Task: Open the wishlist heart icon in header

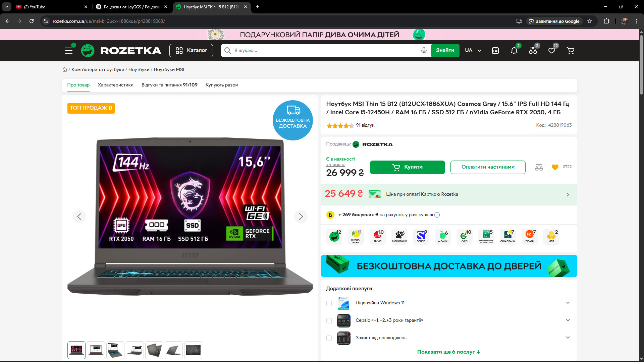Action: coord(551,51)
